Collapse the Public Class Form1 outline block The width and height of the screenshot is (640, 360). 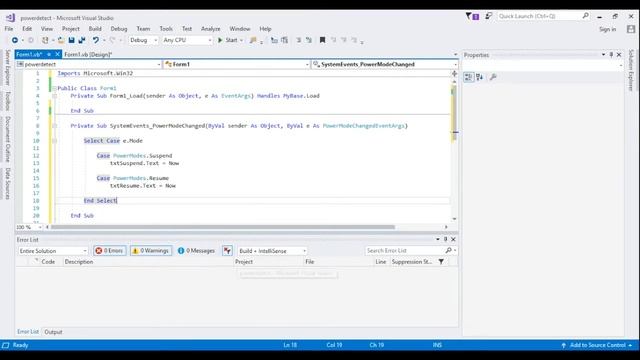pos(54,88)
